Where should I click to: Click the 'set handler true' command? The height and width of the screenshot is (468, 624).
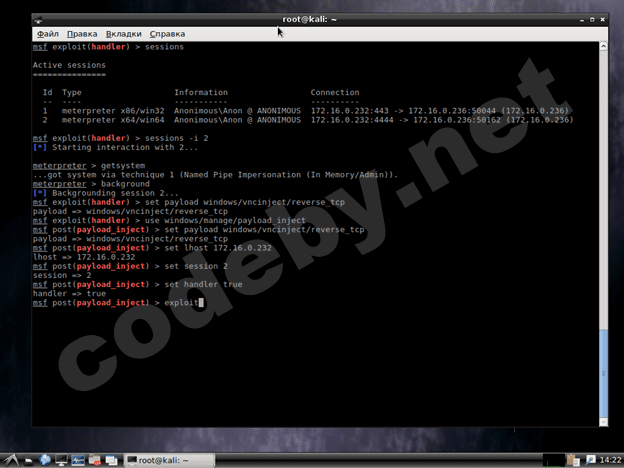coord(203,285)
